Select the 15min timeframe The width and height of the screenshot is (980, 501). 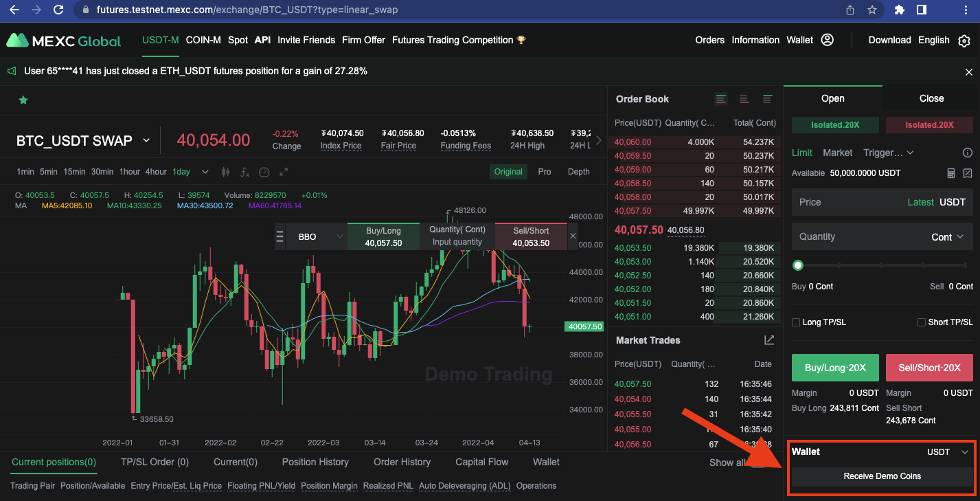75,172
